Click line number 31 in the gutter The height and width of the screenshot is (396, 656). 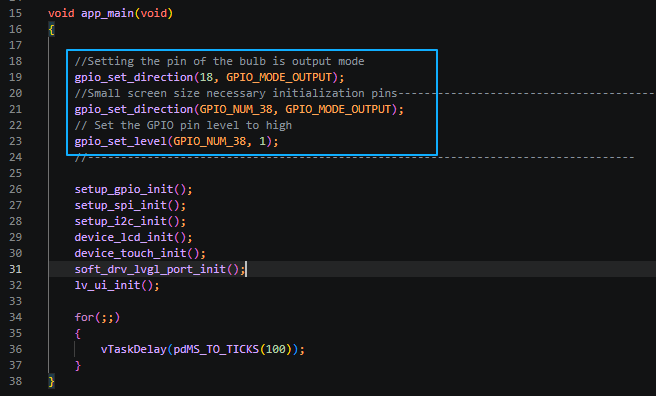pos(15,269)
